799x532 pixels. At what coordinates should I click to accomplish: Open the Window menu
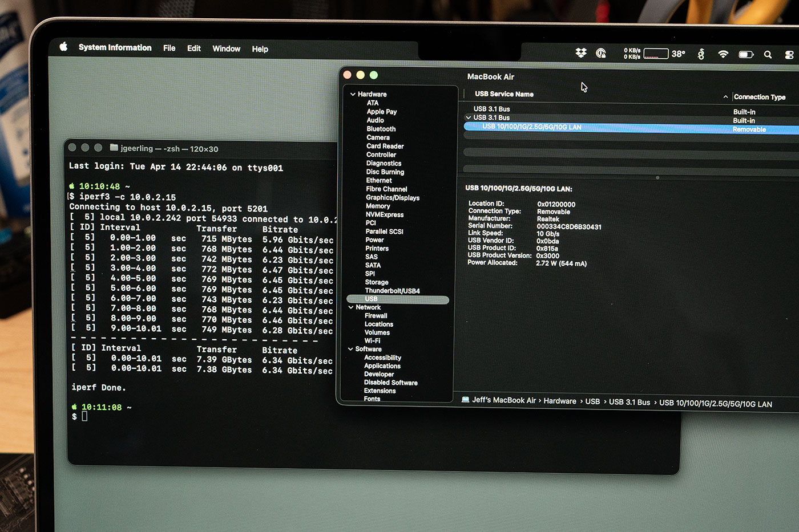coord(226,48)
